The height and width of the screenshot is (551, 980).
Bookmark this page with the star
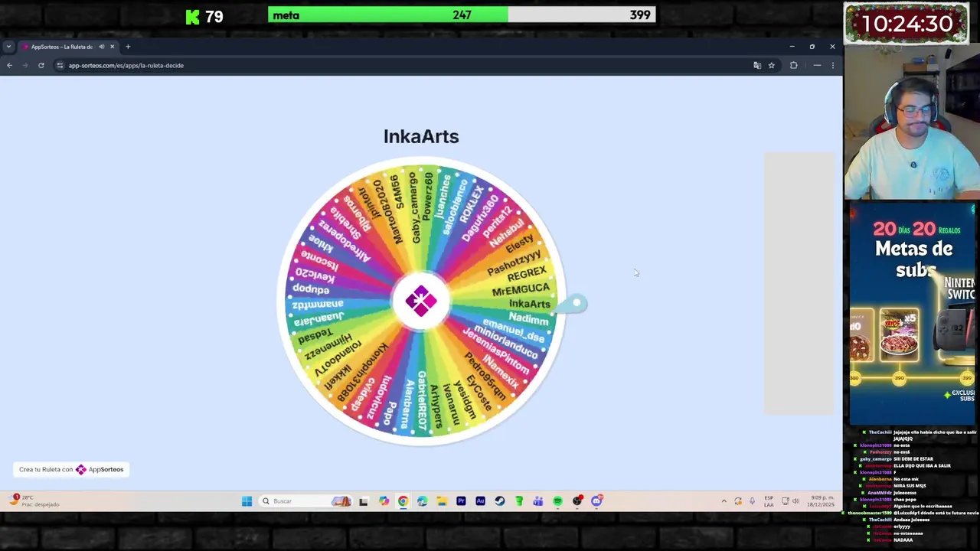771,65
